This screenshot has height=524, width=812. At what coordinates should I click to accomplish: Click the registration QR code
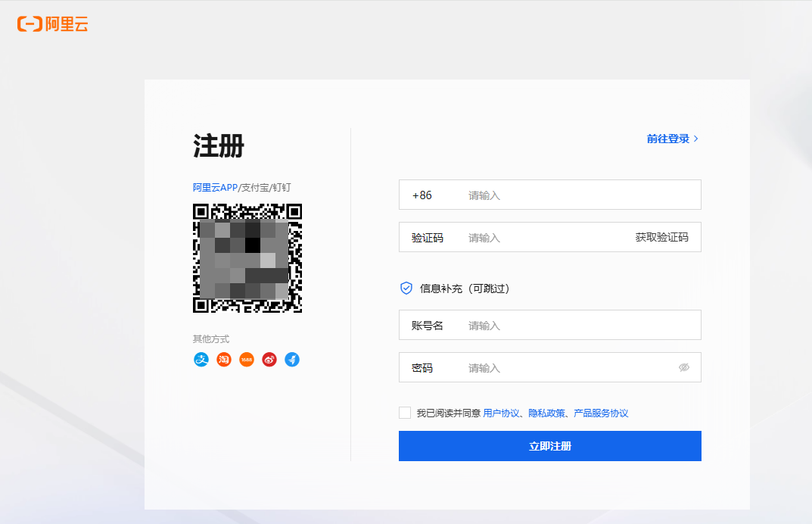coord(247,258)
